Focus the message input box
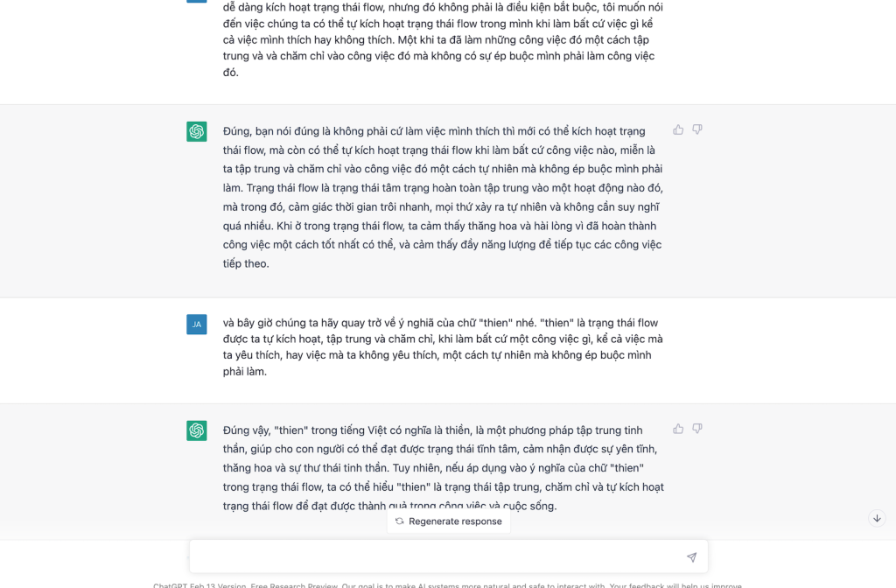The width and height of the screenshot is (896, 588). click(437, 557)
